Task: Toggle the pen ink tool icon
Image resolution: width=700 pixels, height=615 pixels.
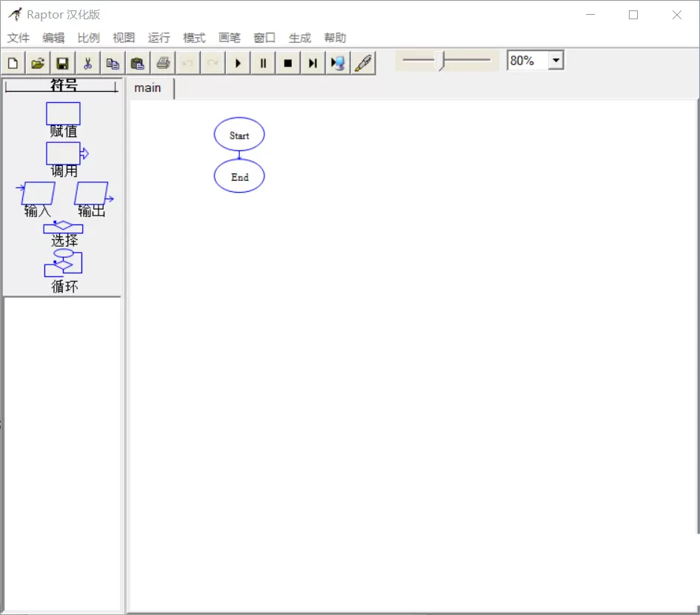Action: pos(363,63)
